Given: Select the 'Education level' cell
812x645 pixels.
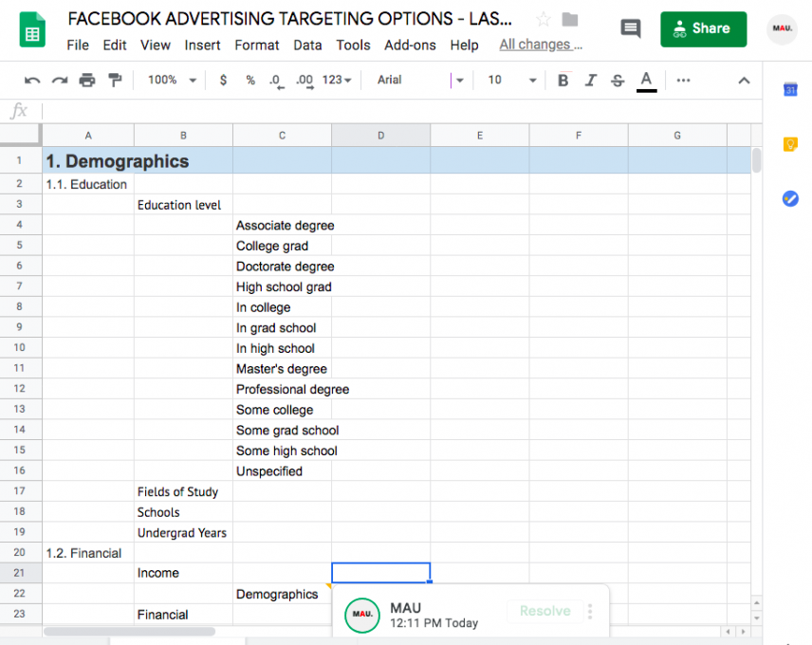Looking at the screenshot, I should pos(183,205).
